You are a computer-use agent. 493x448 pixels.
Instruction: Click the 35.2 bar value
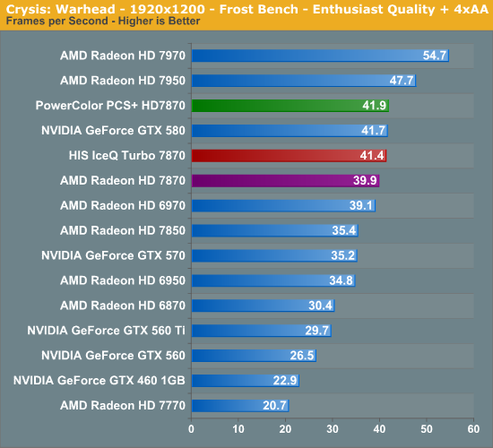tap(342, 255)
